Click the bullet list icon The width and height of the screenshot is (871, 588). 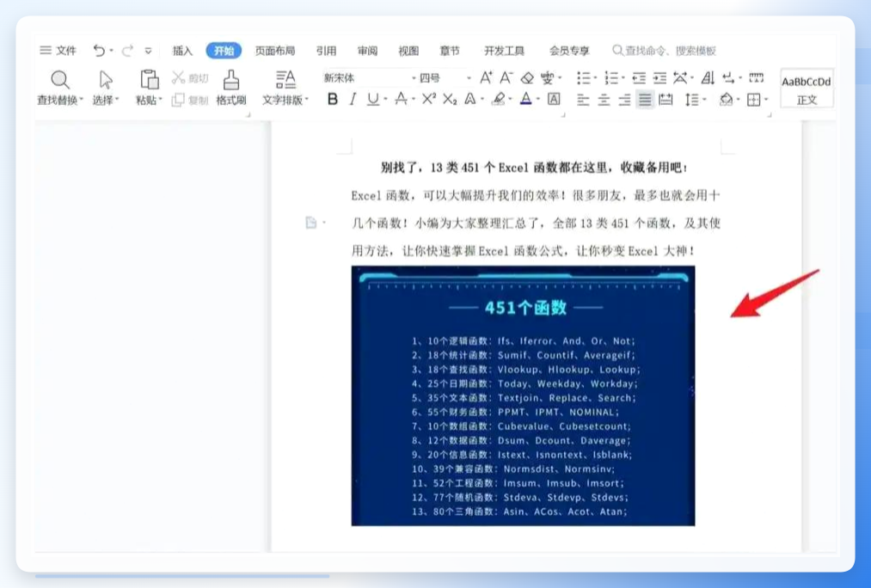[583, 77]
